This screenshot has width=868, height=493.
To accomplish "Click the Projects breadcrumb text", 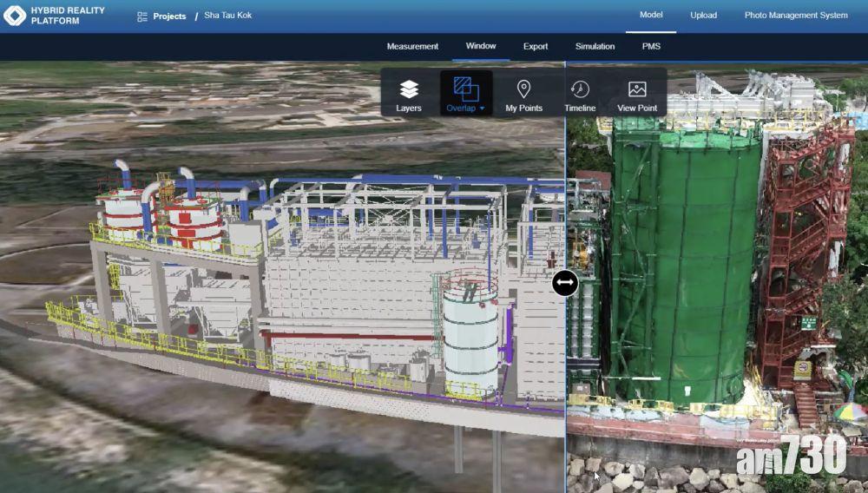I will (169, 16).
